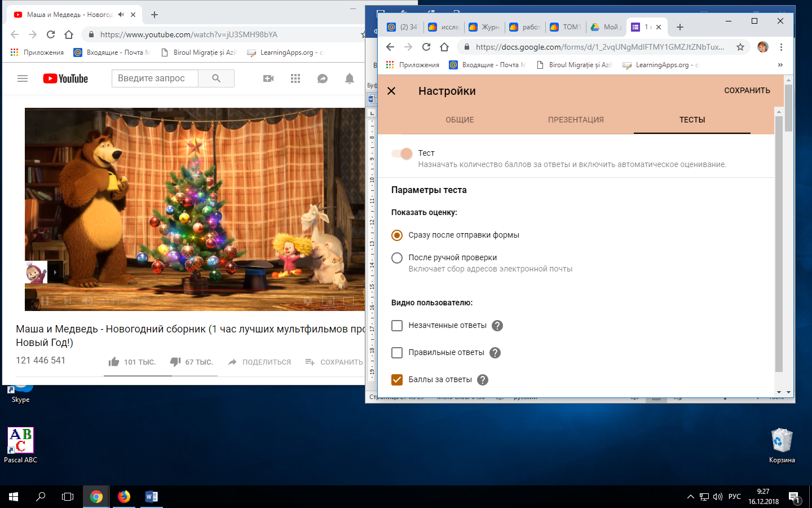The width and height of the screenshot is (812, 508).
Task: Uncheck Баллы за ответы checkbox
Action: [x=397, y=380]
